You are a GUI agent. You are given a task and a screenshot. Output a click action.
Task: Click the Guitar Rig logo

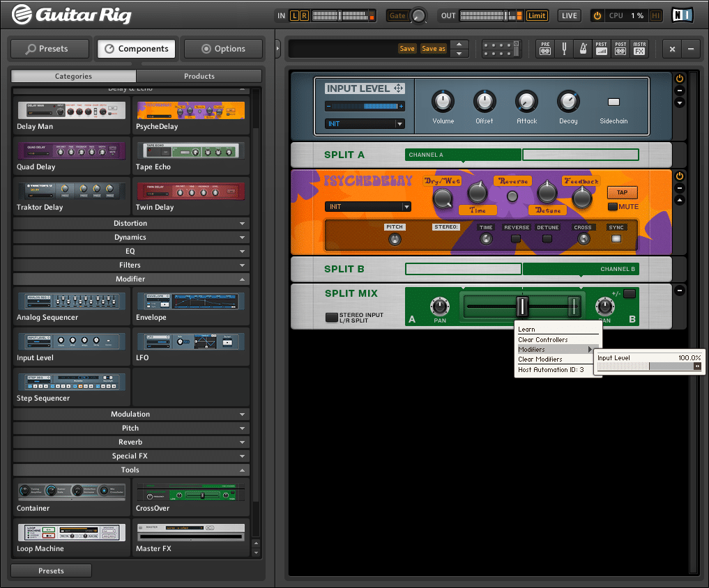point(71,15)
